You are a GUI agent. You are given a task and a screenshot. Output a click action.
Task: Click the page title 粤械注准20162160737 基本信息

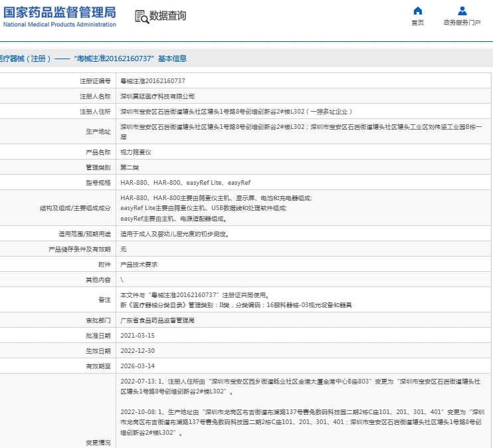pos(130,58)
